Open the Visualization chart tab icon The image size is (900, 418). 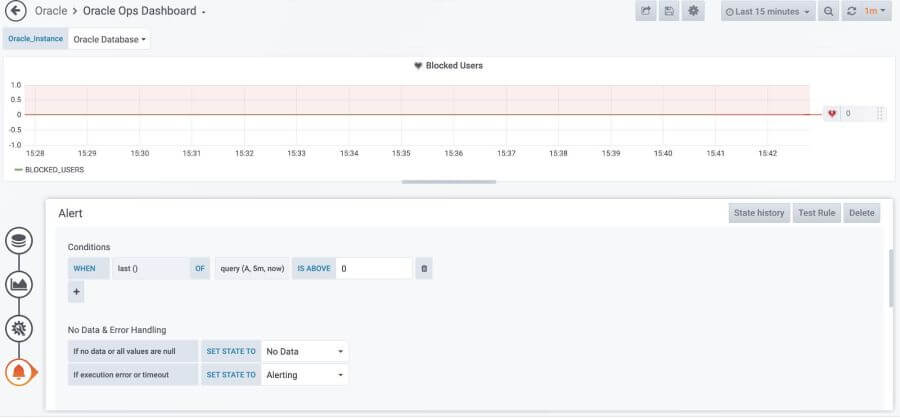[x=19, y=284]
